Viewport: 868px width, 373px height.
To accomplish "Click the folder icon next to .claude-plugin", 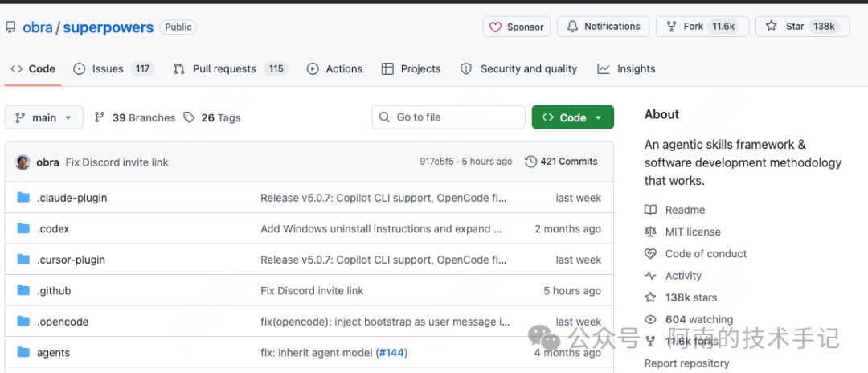I will pos(23,198).
